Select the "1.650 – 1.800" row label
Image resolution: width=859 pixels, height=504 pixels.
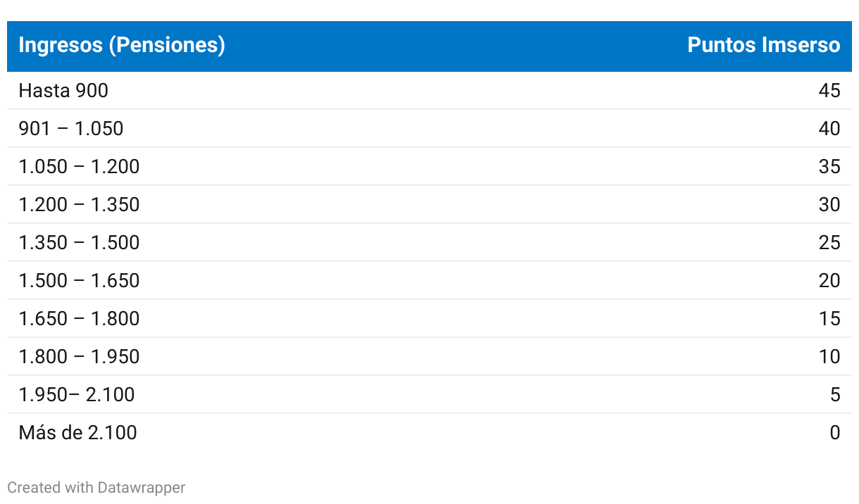point(79,319)
